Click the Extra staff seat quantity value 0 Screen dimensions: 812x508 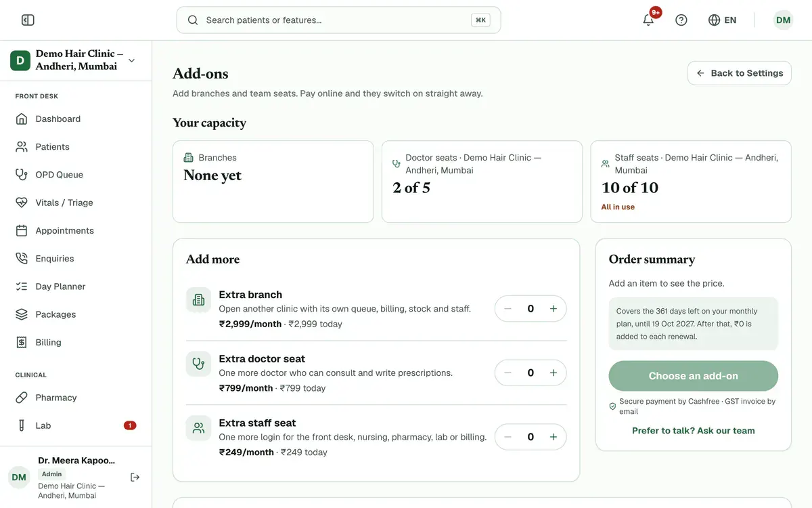[x=531, y=437]
